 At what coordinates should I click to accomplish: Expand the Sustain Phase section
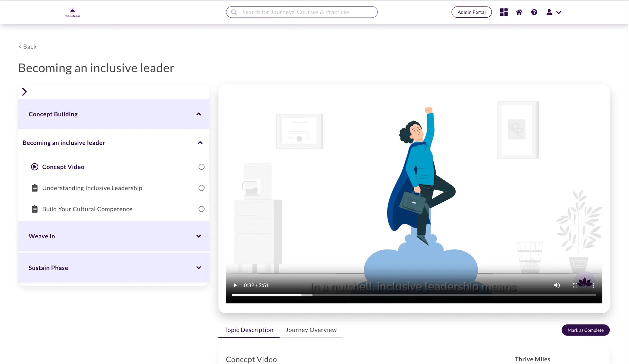click(199, 268)
